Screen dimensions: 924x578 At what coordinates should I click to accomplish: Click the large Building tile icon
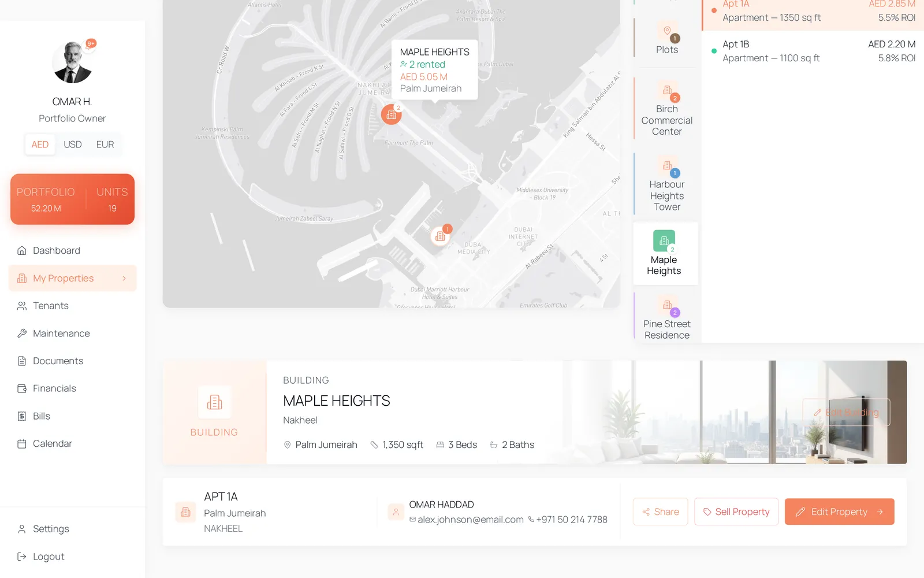coord(214,402)
